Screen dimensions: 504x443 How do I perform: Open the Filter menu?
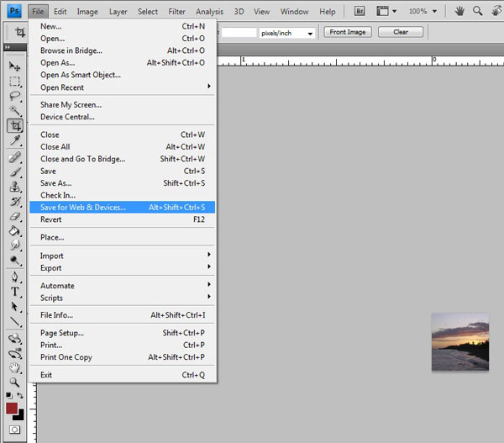tap(176, 12)
